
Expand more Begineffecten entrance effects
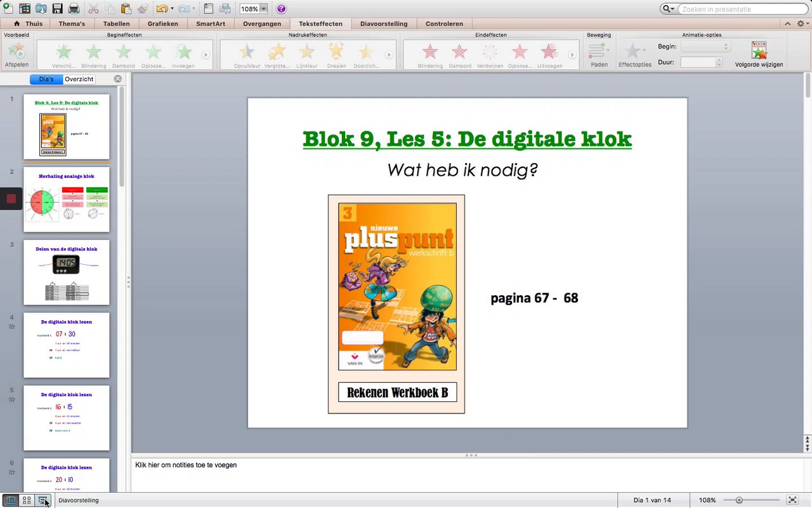(206, 55)
